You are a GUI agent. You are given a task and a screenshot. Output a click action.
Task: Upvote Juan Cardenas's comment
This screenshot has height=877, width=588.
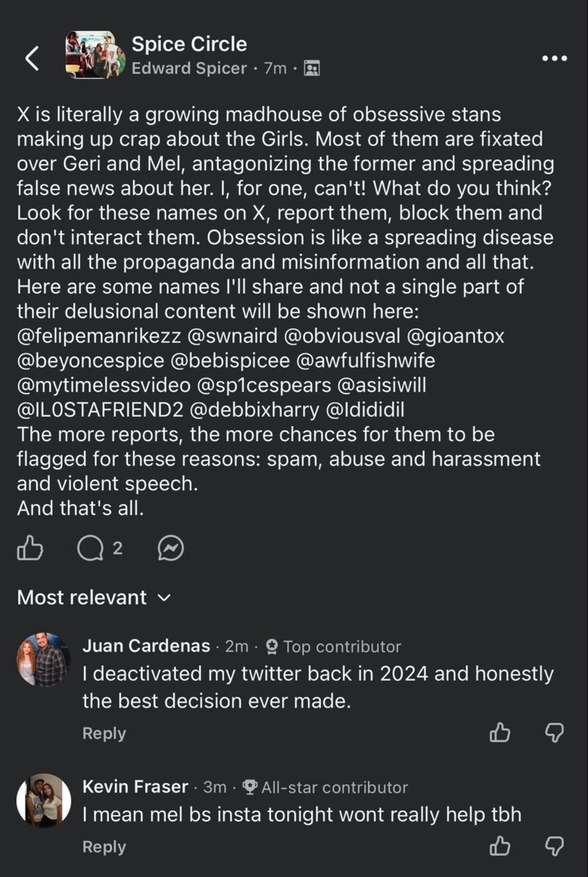click(x=500, y=732)
